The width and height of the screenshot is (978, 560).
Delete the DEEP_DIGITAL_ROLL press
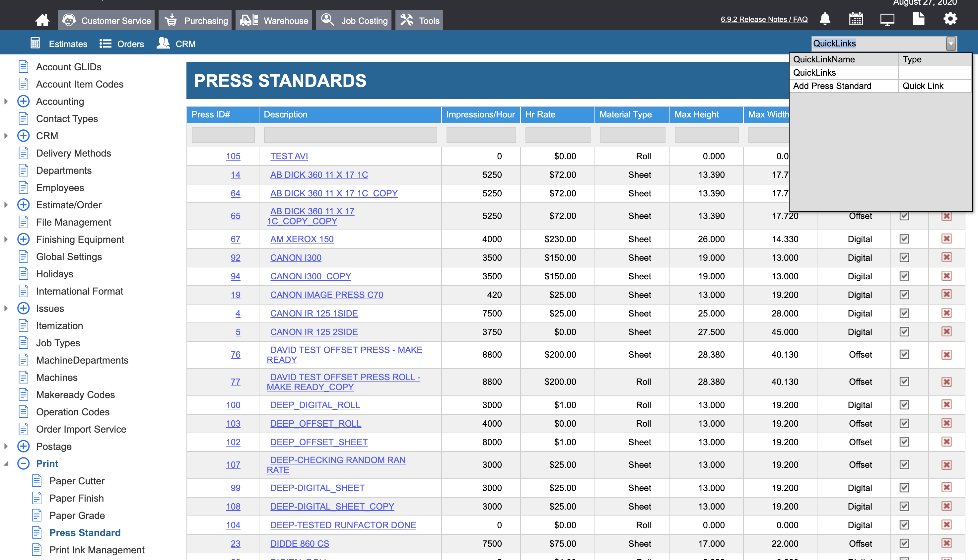(x=946, y=405)
